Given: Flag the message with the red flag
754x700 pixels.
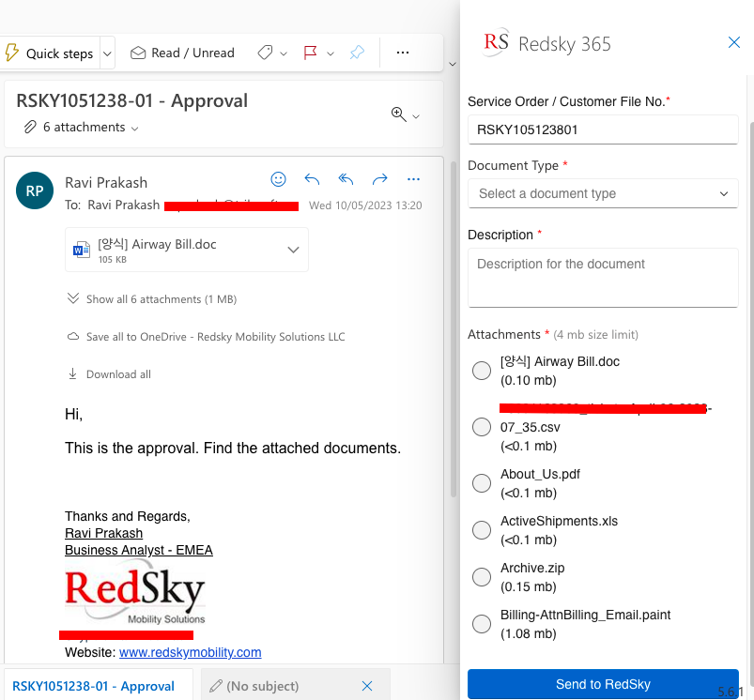Looking at the screenshot, I should point(311,53).
